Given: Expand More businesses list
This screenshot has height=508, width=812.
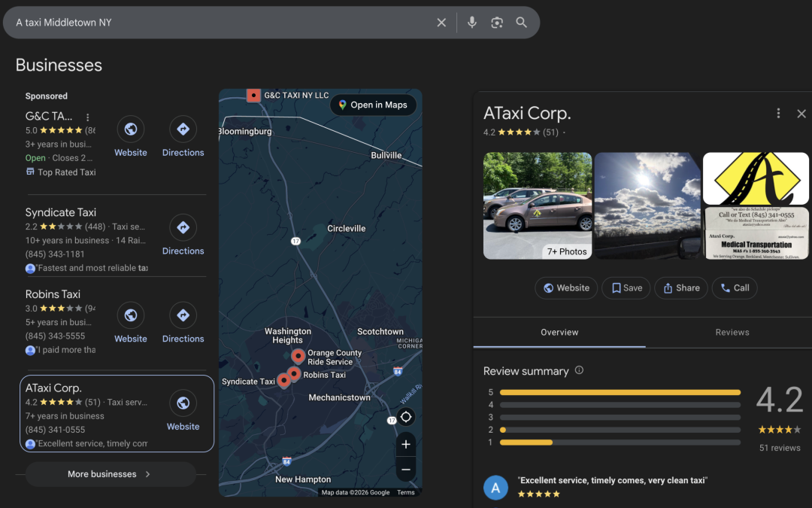Looking at the screenshot, I should (x=111, y=474).
